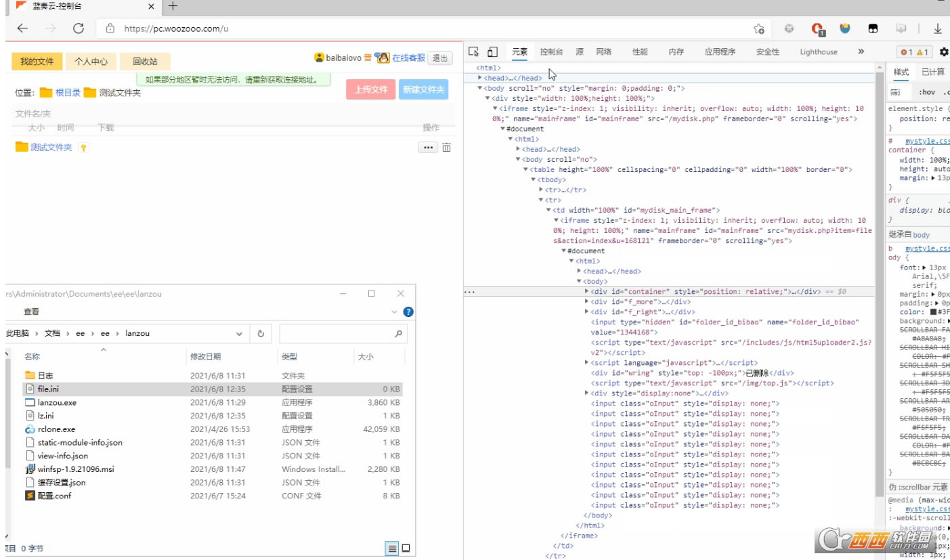Open the 查看 menu in Explorer
This screenshot has width=950, height=560.
pos(31,312)
